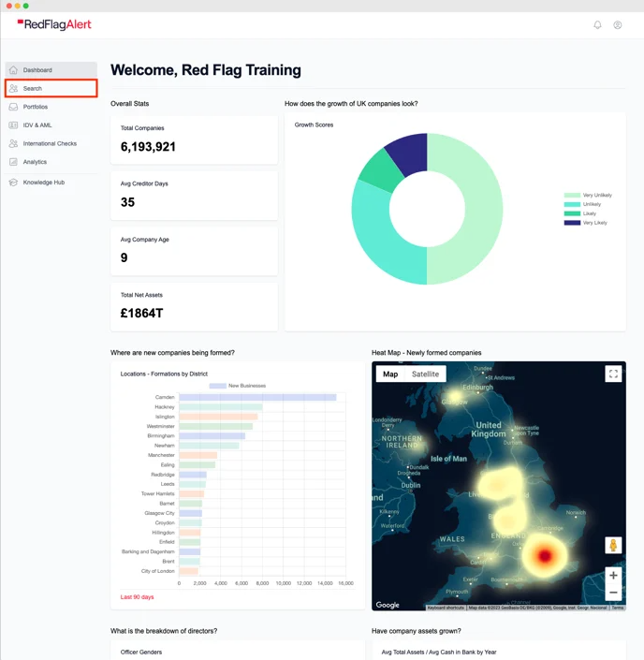Toggle fullscreen view on heat map

pyautogui.click(x=613, y=374)
